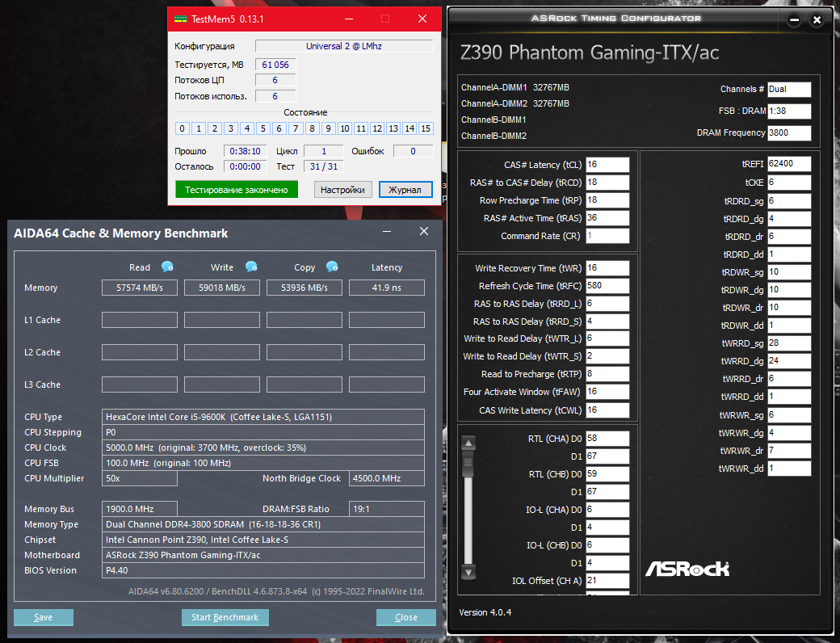Click the Row Precharge Time (tRP) field
840x643 pixels.
pyautogui.click(x=607, y=200)
